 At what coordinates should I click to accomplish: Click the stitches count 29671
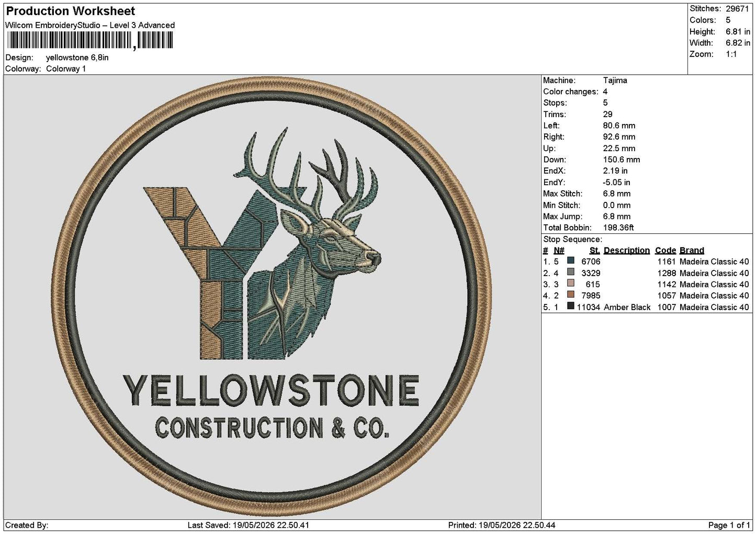(737, 9)
